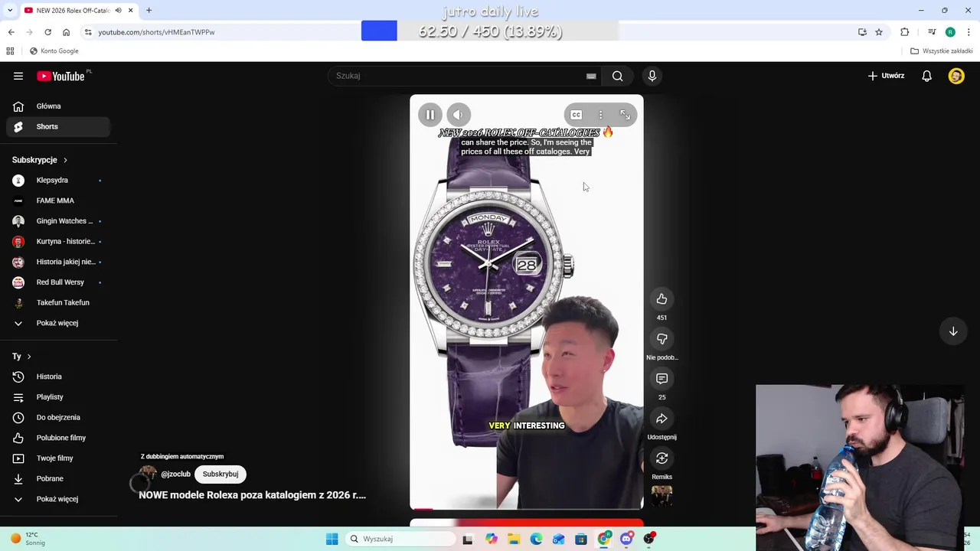Expand the Ty section chevron
Viewport: 980px width, 551px height.
point(29,357)
